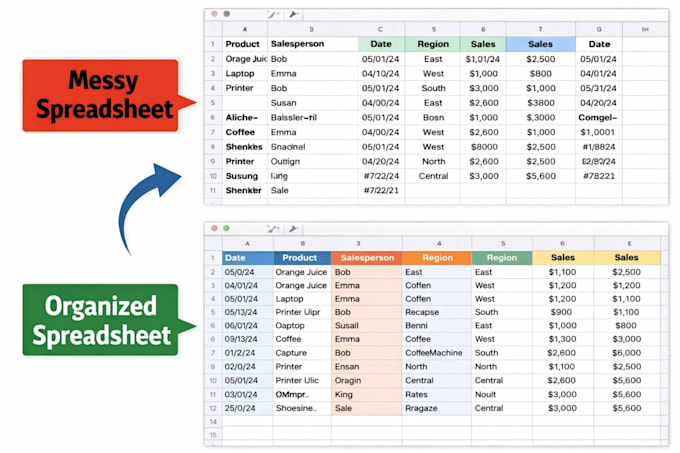Select the "Oaptop" product cell
Viewport: 680px width, 453px height.
click(302, 326)
